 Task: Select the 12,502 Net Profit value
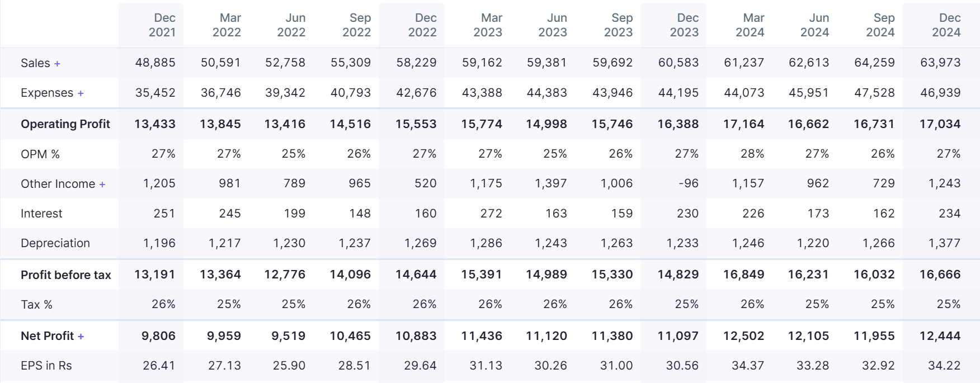[x=743, y=336]
